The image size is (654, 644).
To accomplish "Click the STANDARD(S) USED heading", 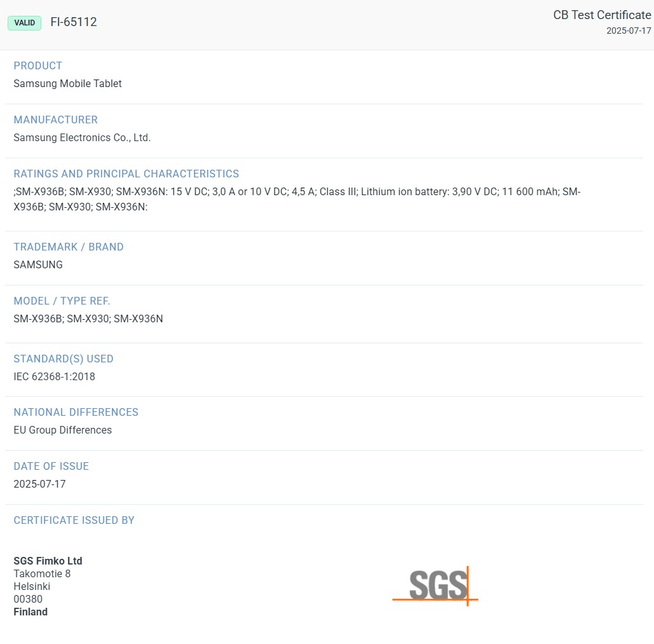I will tap(64, 359).
